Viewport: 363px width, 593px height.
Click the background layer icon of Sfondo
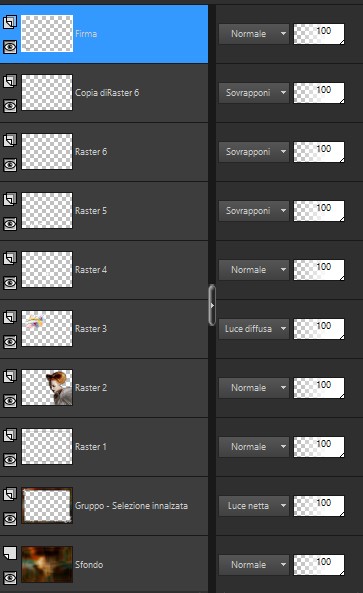tap(10, 553)
